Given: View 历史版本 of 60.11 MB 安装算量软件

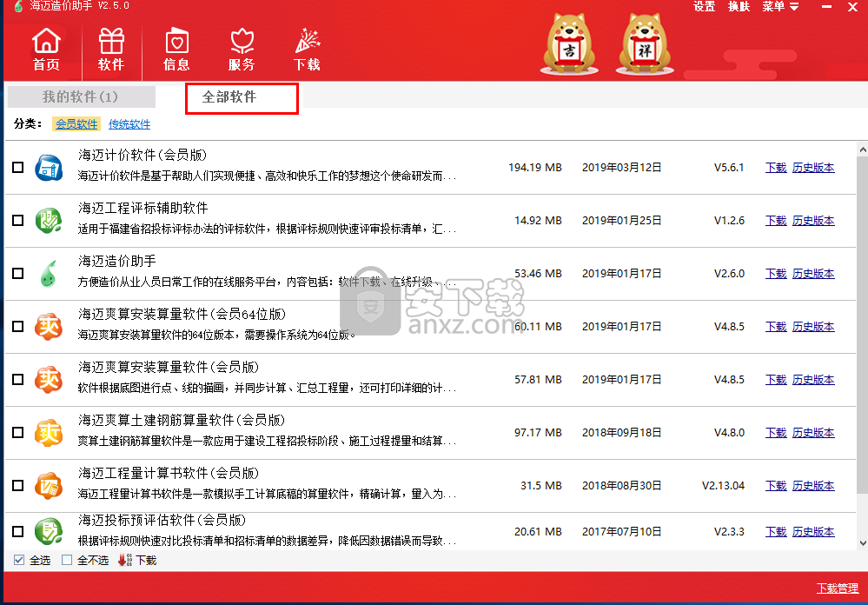Looking at the screenshot, I should coord(813,326).
